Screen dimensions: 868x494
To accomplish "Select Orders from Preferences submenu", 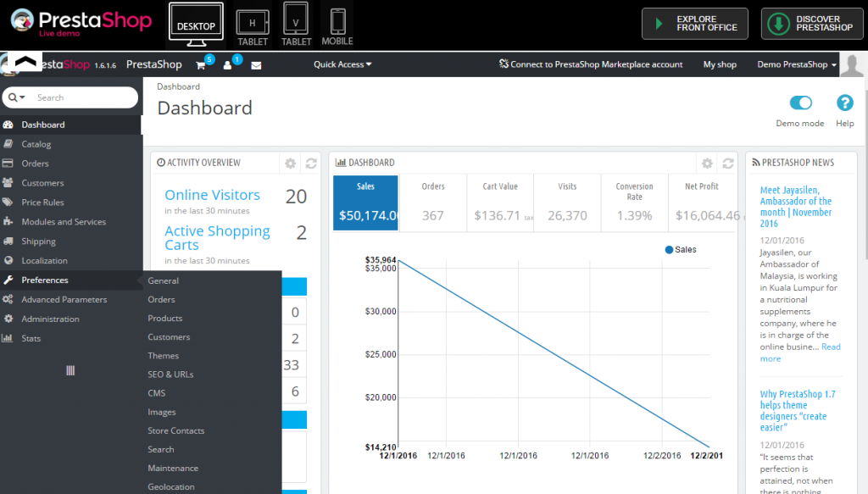I will 161,300.
